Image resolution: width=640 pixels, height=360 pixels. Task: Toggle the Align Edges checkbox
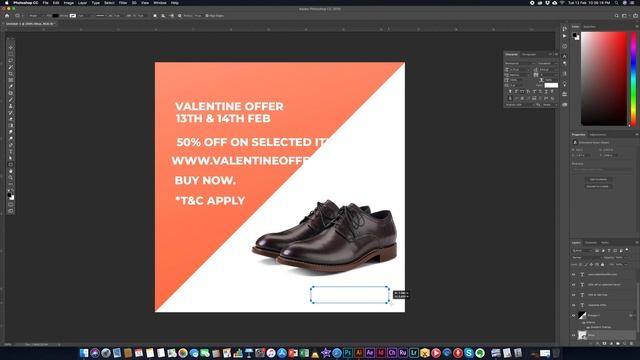click(207, 16)
